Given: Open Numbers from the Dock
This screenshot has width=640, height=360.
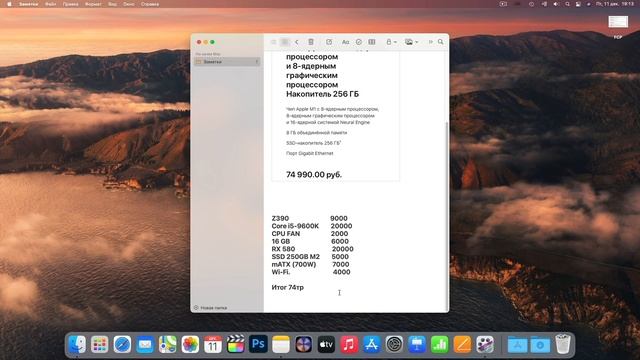Looking at the screenshot, I should [440, 344].
